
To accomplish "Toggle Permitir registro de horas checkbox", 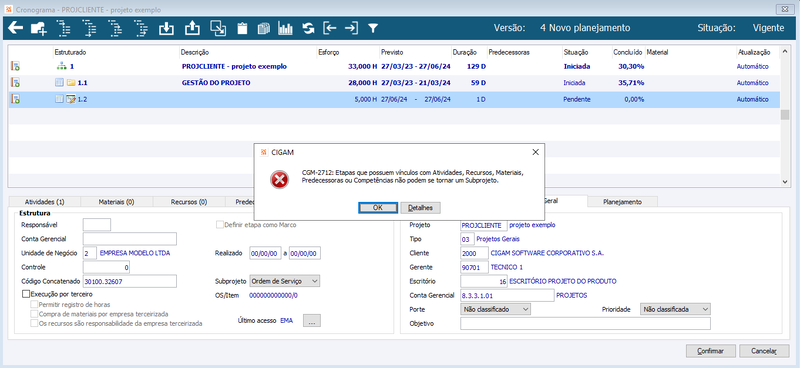I will (x=34, y=304).
